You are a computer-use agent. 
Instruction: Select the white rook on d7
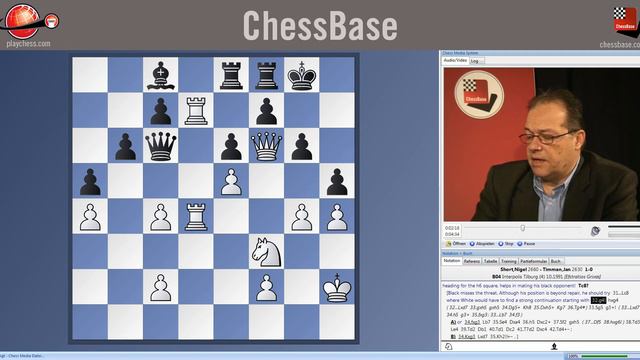coord(196,110)
